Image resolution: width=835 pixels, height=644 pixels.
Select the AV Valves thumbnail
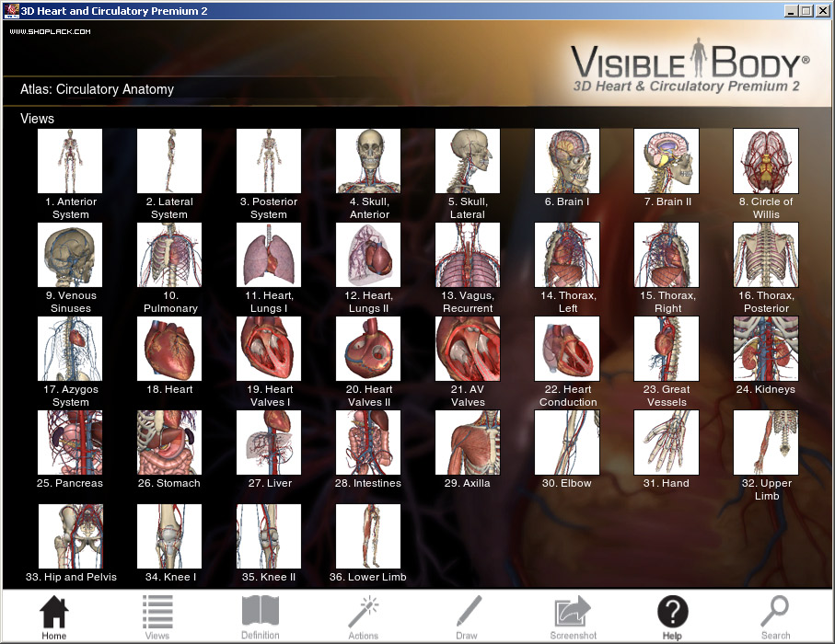(x=468, y=349)
